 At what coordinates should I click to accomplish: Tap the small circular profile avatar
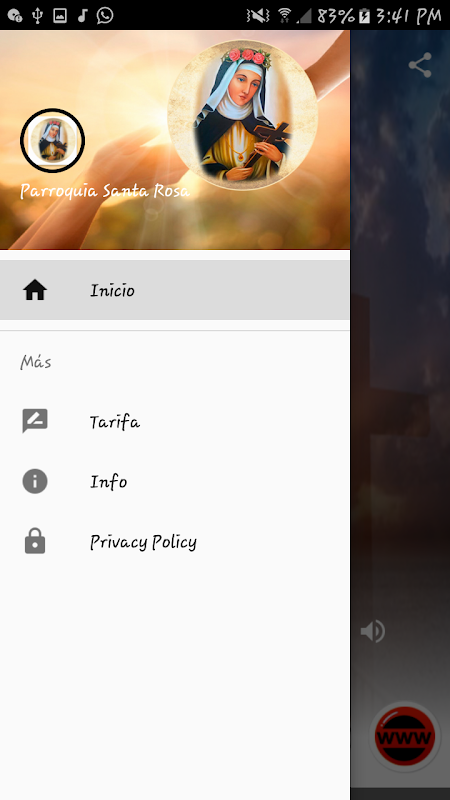[x=53, y=140]
